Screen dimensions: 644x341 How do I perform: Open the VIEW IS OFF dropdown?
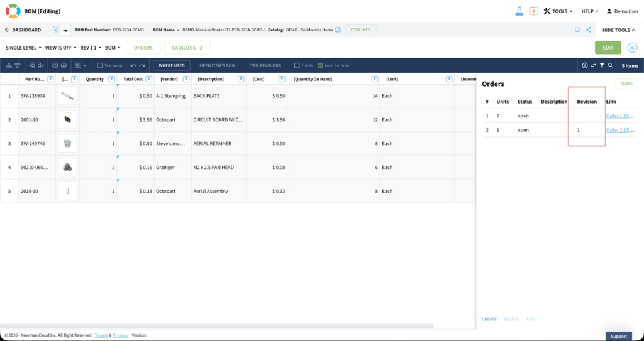(60, 48)
